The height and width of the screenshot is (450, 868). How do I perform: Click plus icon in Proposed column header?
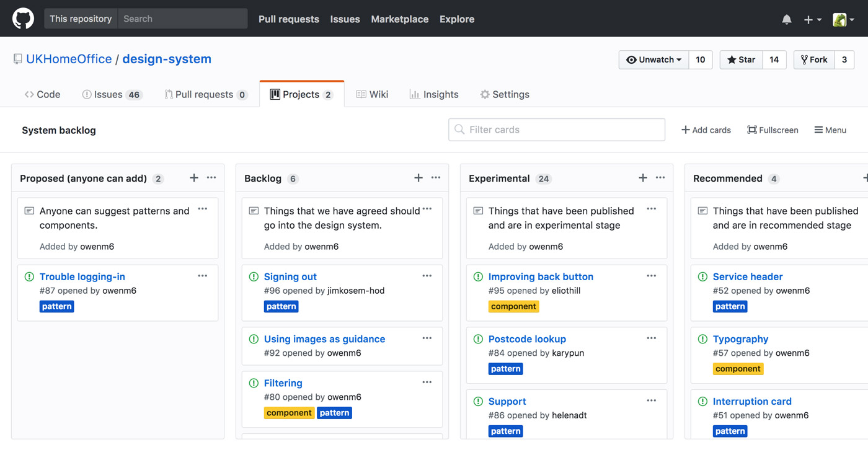(194, 178)
